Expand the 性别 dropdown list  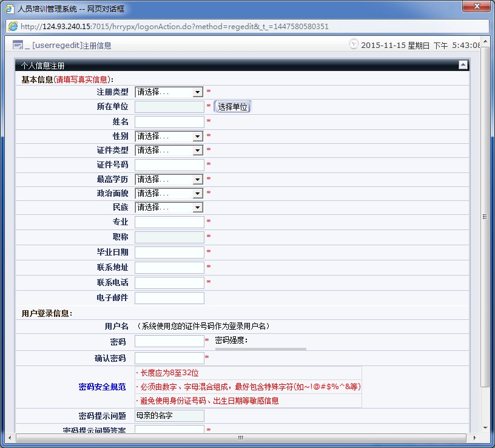pos(169,136)
